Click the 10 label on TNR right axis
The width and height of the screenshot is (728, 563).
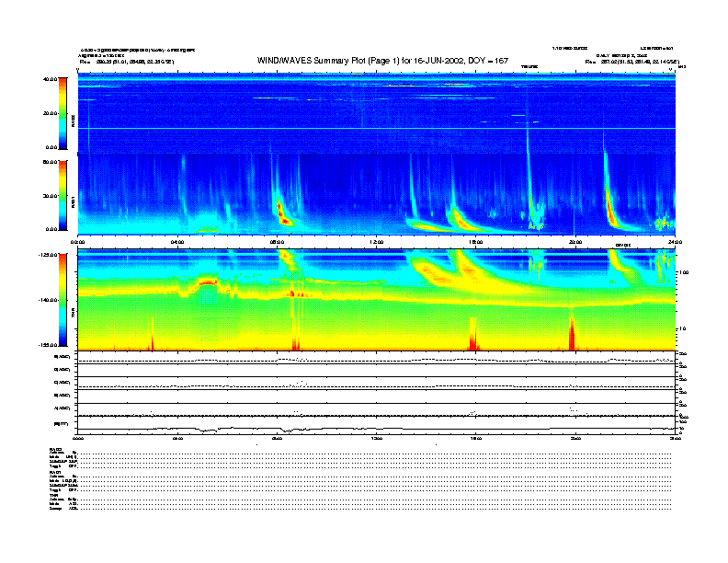[x=682, y=328]
